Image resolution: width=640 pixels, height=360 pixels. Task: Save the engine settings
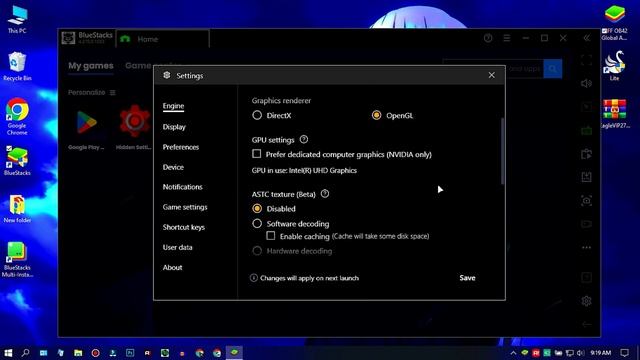coord(467,278)
